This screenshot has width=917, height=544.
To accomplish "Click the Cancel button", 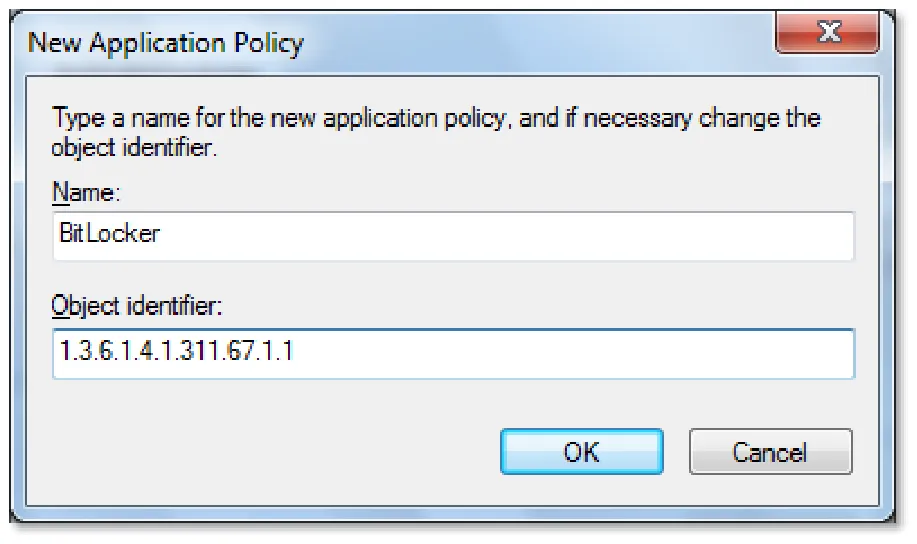I will coord(770,452).
